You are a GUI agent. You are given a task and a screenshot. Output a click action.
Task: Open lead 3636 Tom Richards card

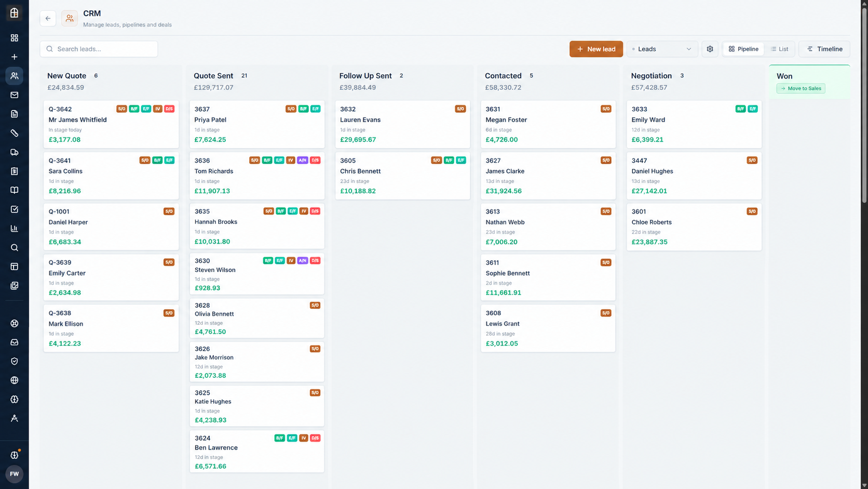[x=257, y=176]
